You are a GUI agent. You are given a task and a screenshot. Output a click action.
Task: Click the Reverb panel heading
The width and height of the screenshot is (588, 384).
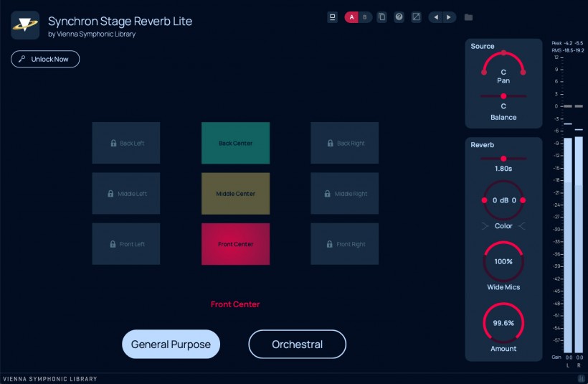[483, 145]
